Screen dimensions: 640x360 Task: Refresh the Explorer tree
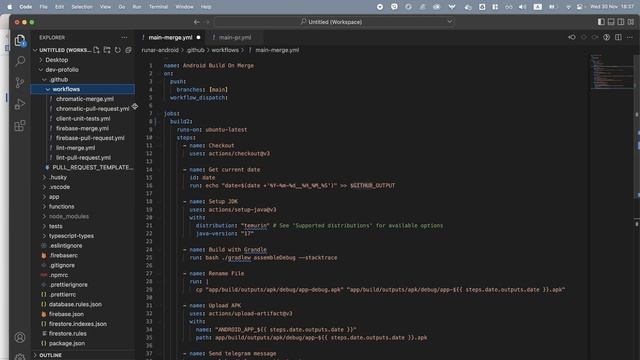pyautogui.click(x=118, y=50)
